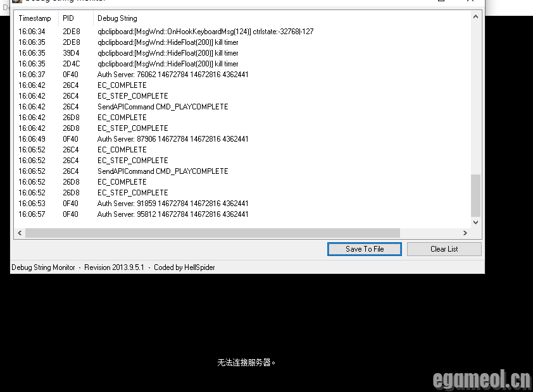This screenshot has height=392, width=533.
Task: Click the horizontal scrollbar right arrow
Action: [x=467, y=233]
